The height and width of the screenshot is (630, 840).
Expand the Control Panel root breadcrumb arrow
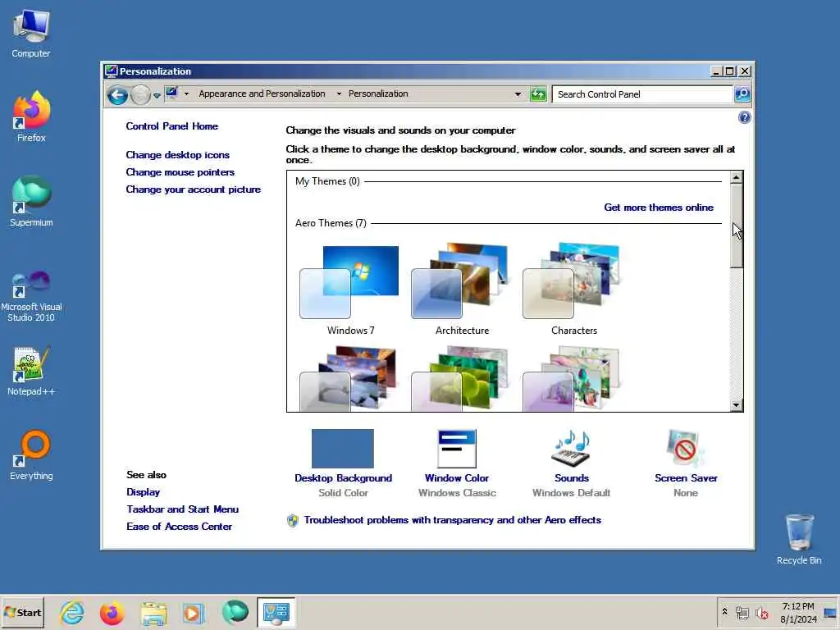point(186,94)
